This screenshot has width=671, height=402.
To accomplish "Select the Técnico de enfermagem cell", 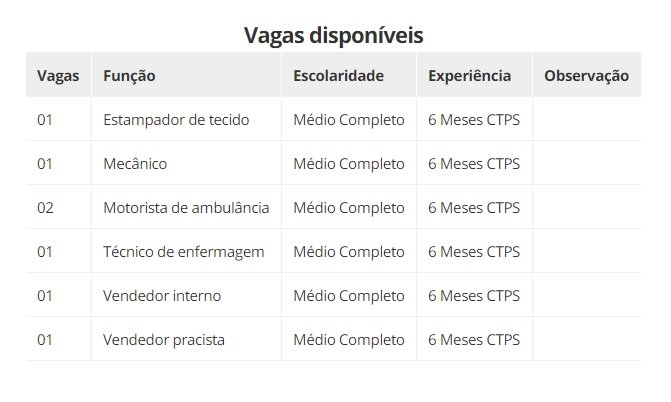I will pos(184,252).
